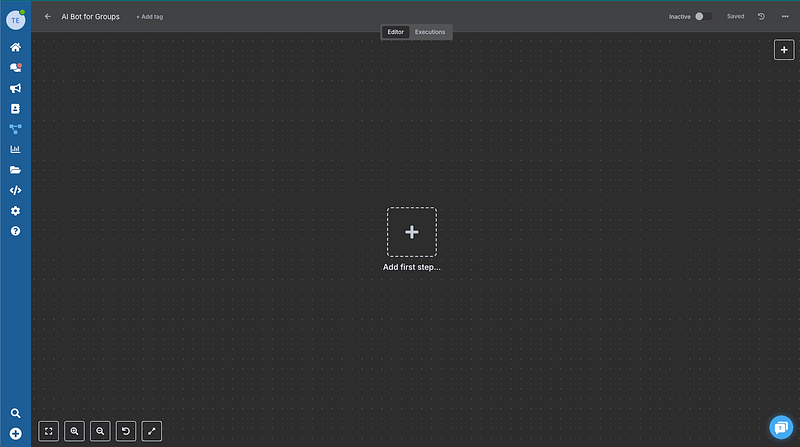Click the + Add tag link

pos(150,17)
